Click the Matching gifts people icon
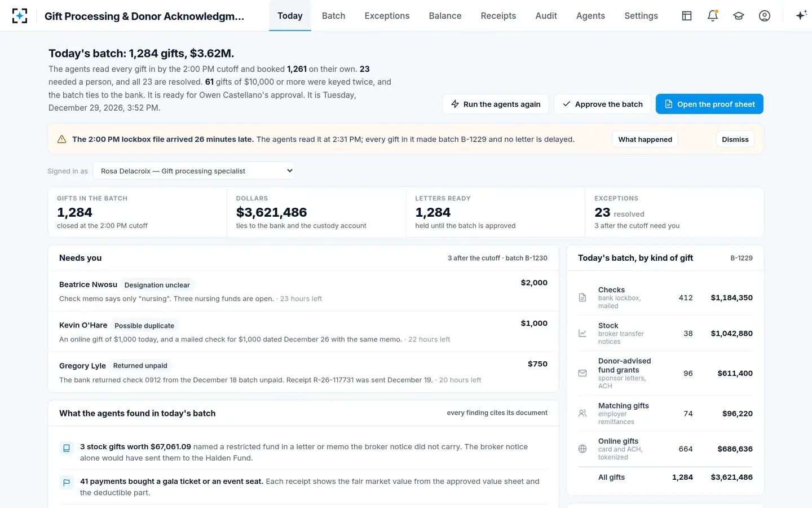 coord(582,413)
